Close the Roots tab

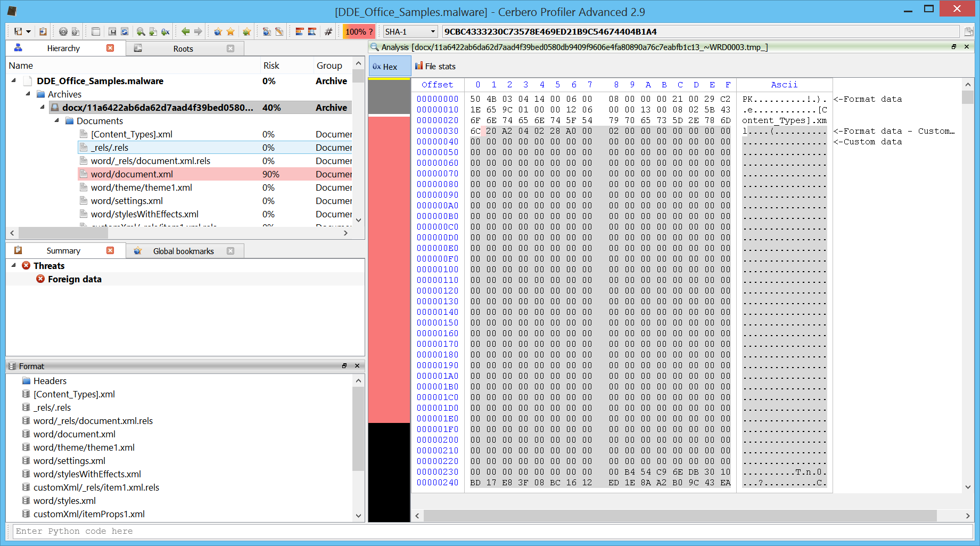230,48
